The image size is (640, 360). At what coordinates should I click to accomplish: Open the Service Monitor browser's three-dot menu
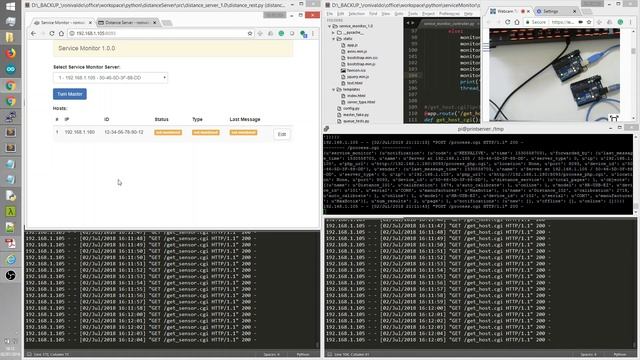tap(313, 33)
